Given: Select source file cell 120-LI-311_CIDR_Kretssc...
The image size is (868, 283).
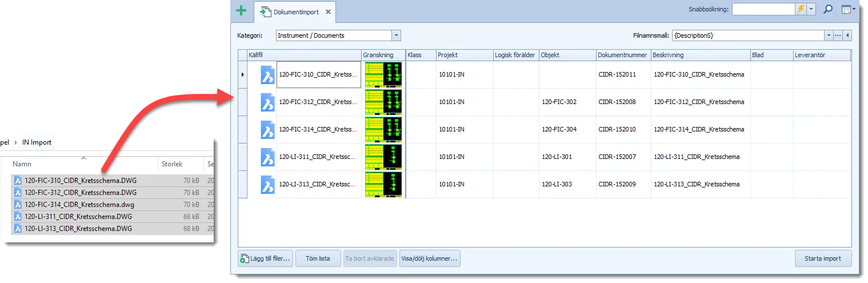Looking at the screenshot, I should point(319,157).
